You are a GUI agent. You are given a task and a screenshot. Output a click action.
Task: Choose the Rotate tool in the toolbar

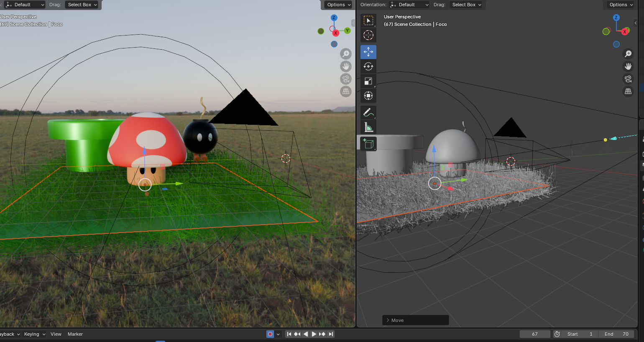pos(368,66)
